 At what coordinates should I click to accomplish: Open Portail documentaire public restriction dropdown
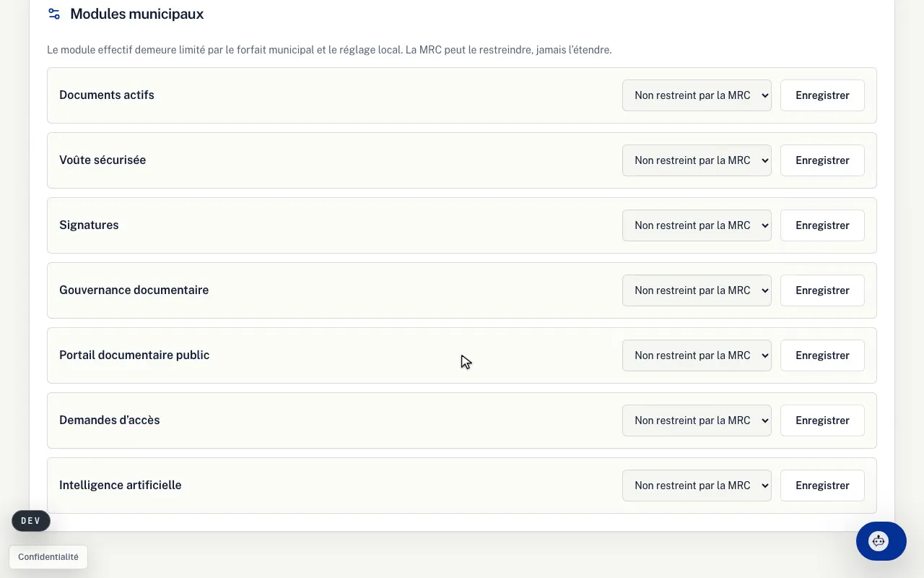coord(697,355)
